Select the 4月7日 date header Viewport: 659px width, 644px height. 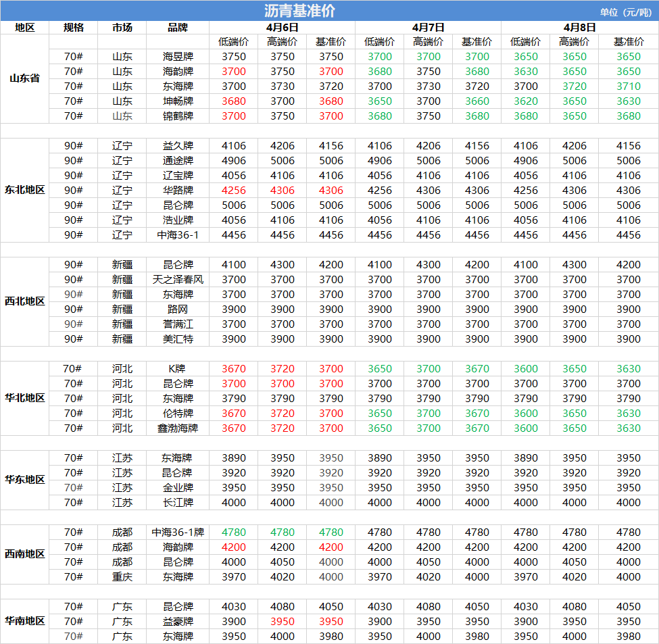[x=428, y=27]
